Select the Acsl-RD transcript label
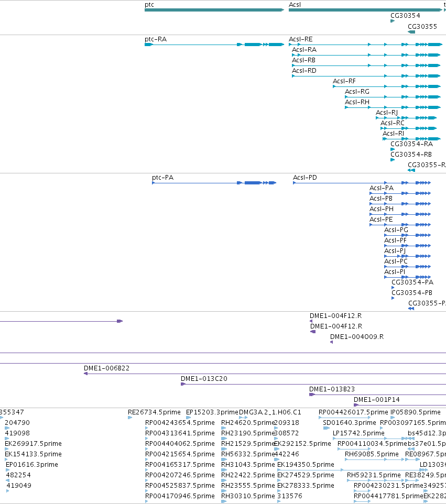Screen dimensions: 446x504 (x=304, y=70)
